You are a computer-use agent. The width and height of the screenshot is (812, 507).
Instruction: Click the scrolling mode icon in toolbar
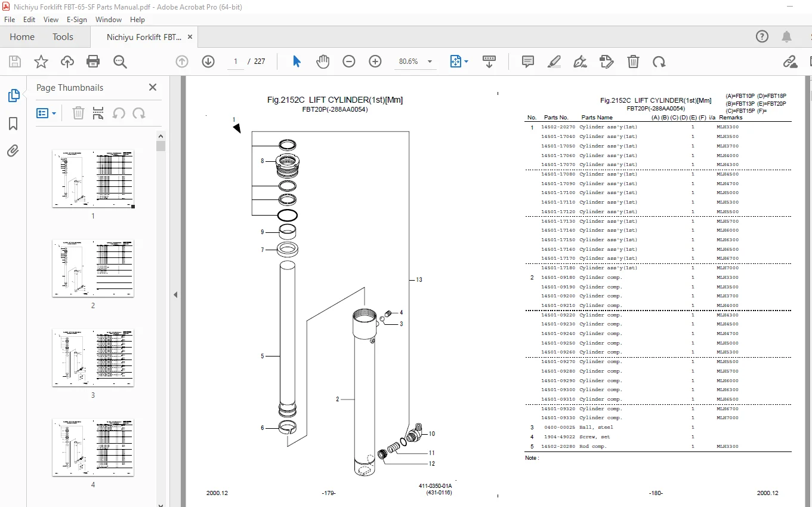tap(489, 62)
